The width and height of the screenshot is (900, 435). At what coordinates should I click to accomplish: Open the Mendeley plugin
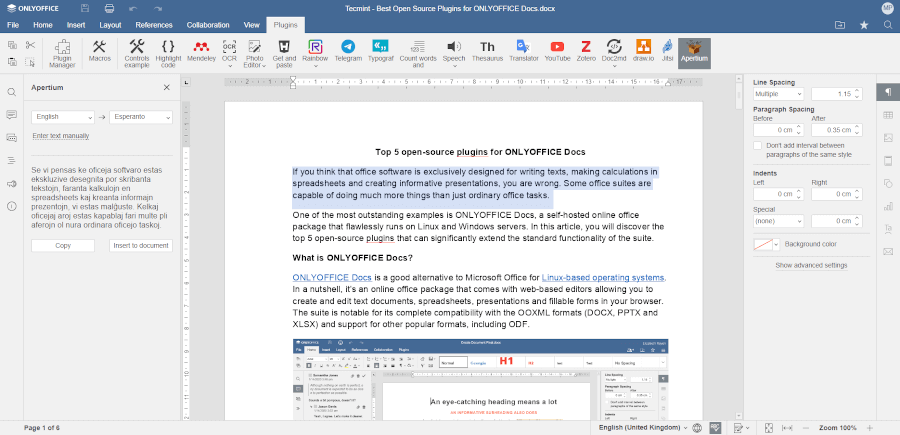coord(201,51)
